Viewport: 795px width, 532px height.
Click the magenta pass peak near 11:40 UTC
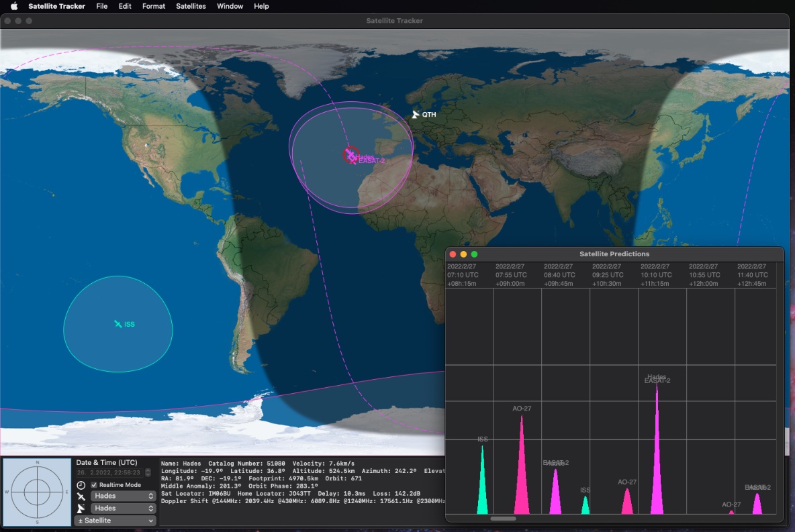pyautogui.click(x=757, y=504)
